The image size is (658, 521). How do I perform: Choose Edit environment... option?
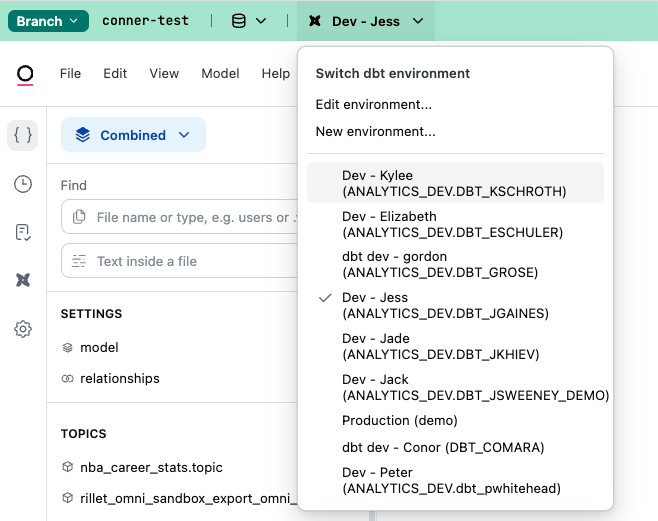pos(373,105)
